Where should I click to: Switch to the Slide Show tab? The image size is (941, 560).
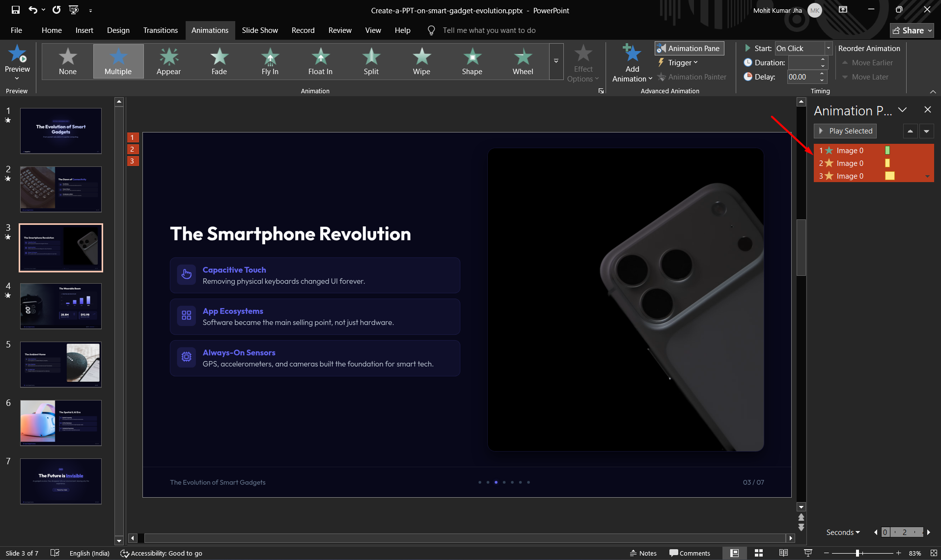pyautogui.click(x=259, y=30)
